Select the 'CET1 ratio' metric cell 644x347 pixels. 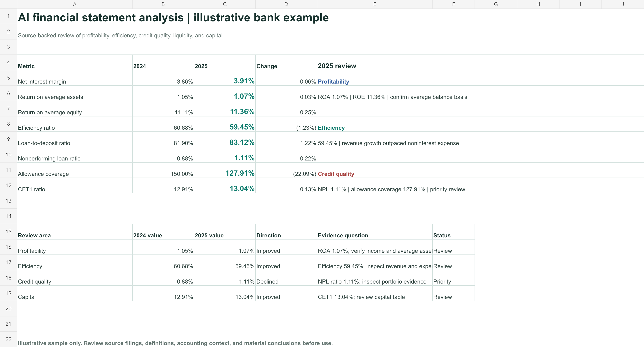(x=75, y=185)
